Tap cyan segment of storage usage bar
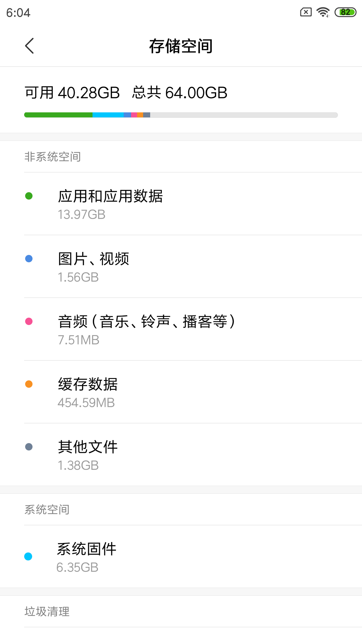The image size is (362, 644). (x=108, y=115)
